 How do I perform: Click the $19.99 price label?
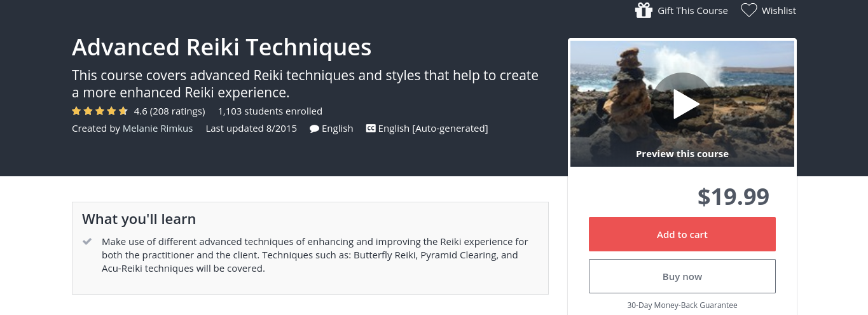coord(733,197)
